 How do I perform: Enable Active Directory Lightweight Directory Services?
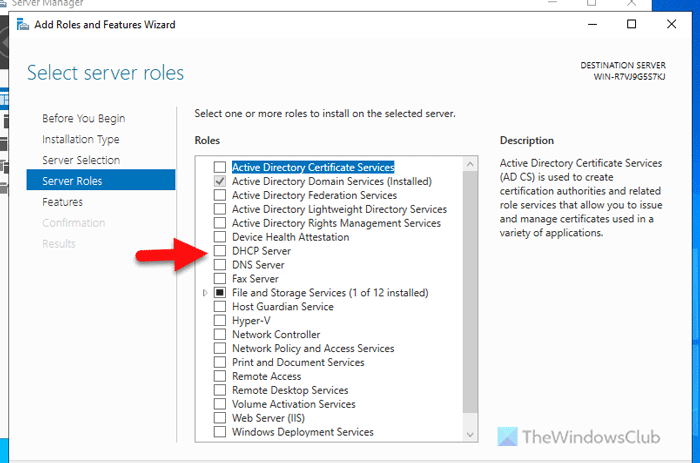click(220, 209)
